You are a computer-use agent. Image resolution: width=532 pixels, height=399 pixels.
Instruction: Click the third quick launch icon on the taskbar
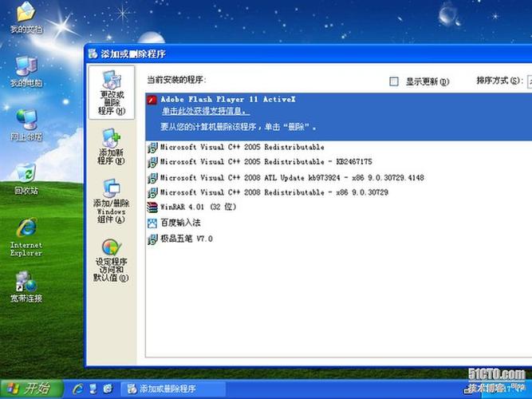click(108, 388)
